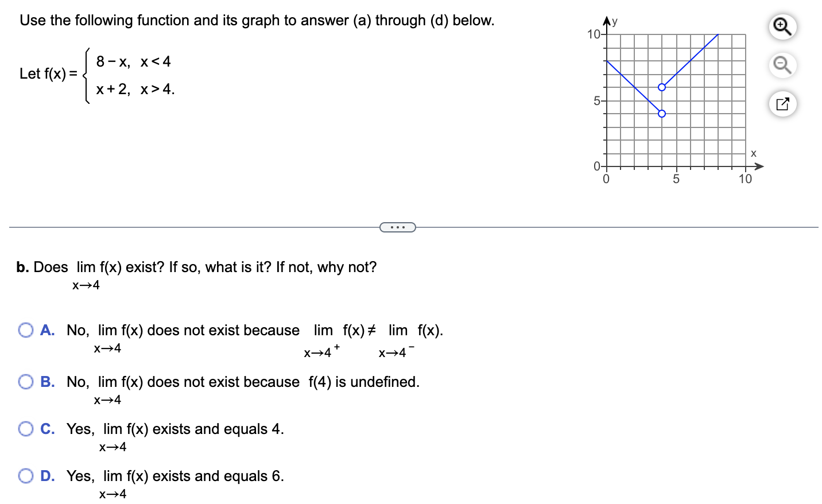This screenshot has width=822, height=504.
Task: Click the piecewise function definition of f(x)
Action: click(x=98, y=75)
